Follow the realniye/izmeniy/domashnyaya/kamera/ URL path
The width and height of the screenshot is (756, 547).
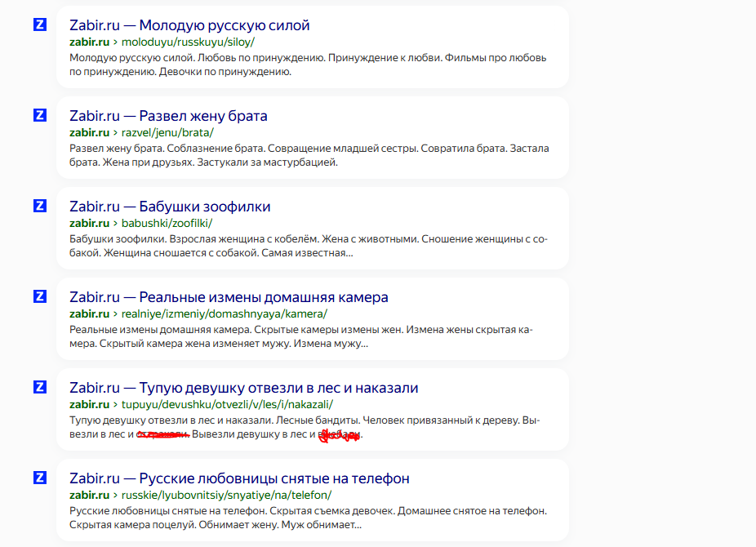click(x=225, y=314)
